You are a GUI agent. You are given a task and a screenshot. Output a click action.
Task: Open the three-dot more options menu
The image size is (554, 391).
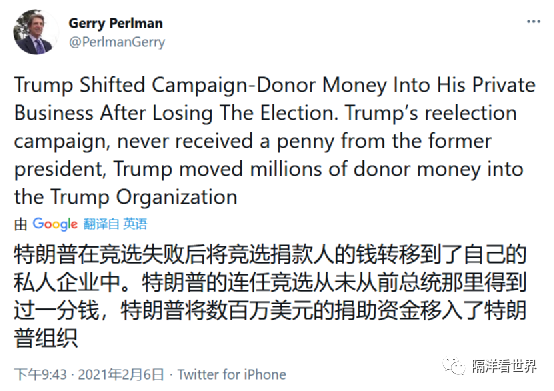pos(533,22)
